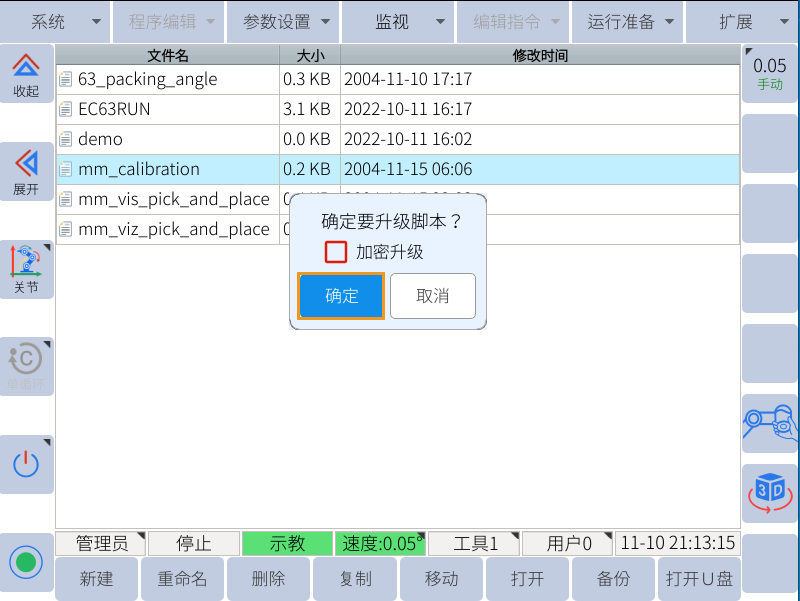Click the 收起 collapse icon

[26, 74]
